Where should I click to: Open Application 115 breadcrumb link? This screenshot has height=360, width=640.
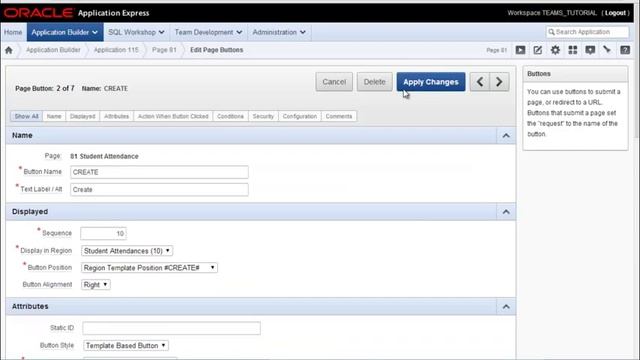click(x=116, y=50)
